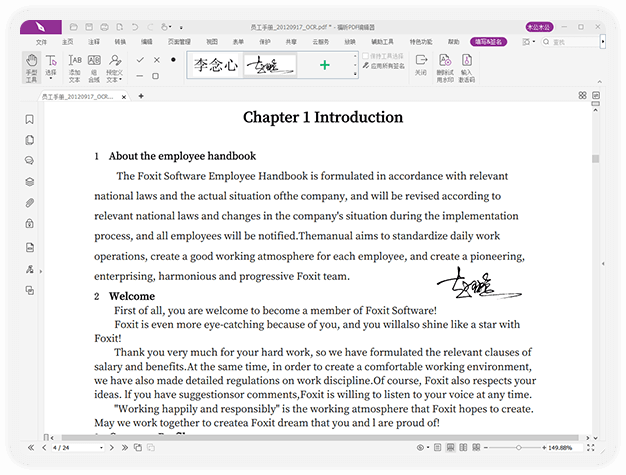
Task: Toggle two-page facing view mode
Action: coord(463,447)
